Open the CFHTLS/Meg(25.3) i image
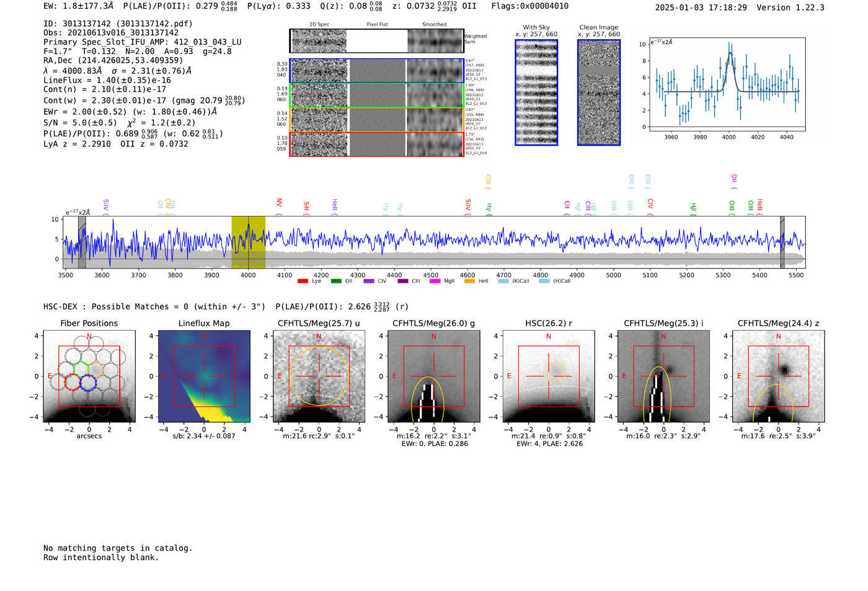Viewport: 868px width, 591px height. point(663,376)
